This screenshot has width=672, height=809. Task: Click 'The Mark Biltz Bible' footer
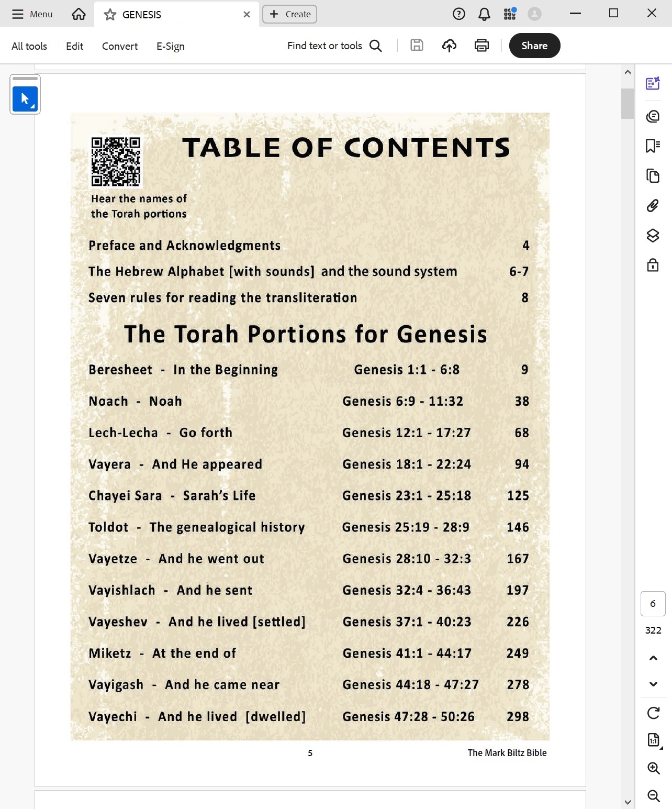coord(507,753)
